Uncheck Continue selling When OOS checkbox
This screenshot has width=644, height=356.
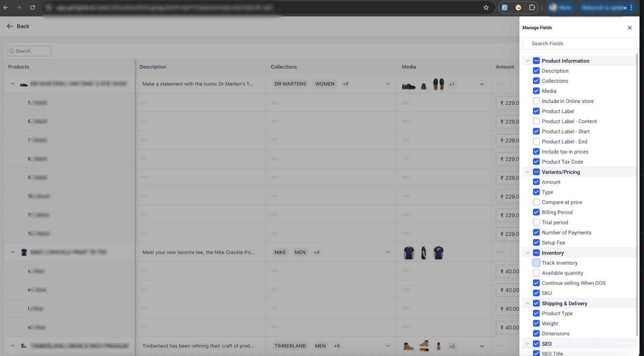pos(536,283)
